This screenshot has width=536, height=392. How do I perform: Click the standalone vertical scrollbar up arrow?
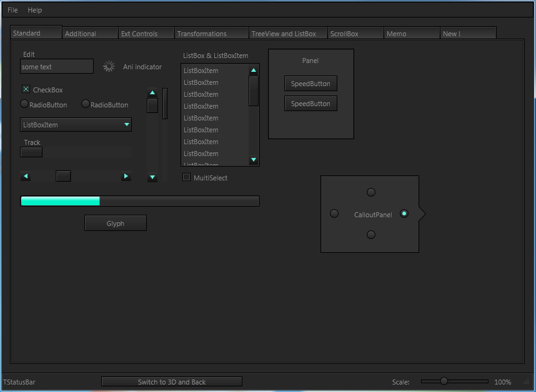(x=152, y=92)
